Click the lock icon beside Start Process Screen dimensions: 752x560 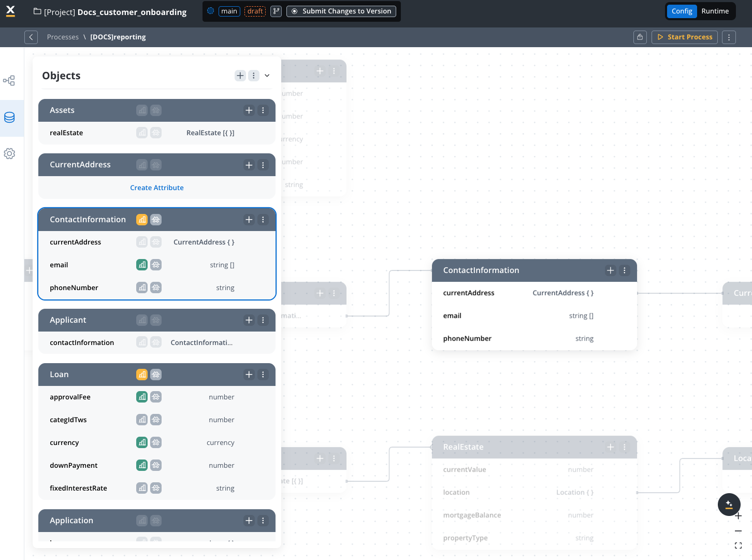(640, 37)
